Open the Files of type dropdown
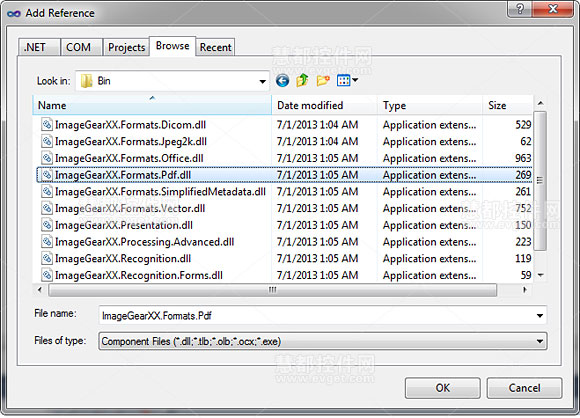The image size is (580, 418). click(540, 341)
